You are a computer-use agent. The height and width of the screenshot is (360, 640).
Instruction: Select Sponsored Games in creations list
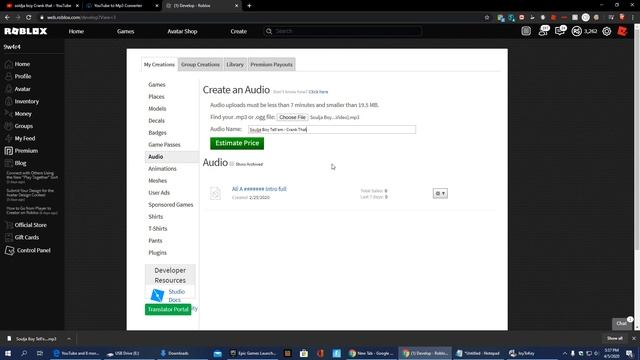(171, 204)
